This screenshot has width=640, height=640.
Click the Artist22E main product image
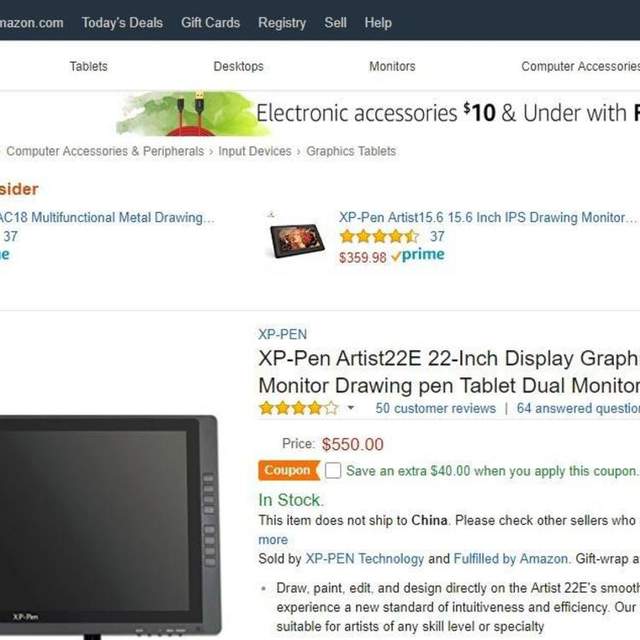108,525
